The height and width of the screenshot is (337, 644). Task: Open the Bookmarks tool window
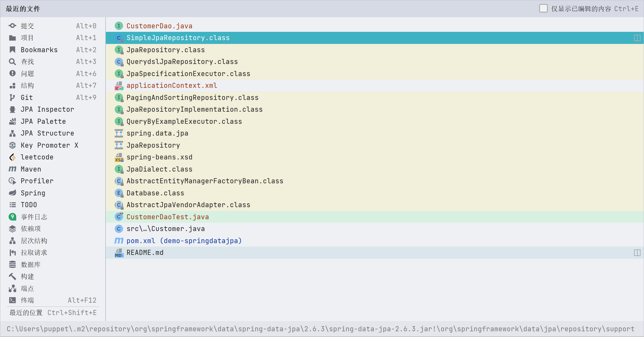tap(39, 50)
